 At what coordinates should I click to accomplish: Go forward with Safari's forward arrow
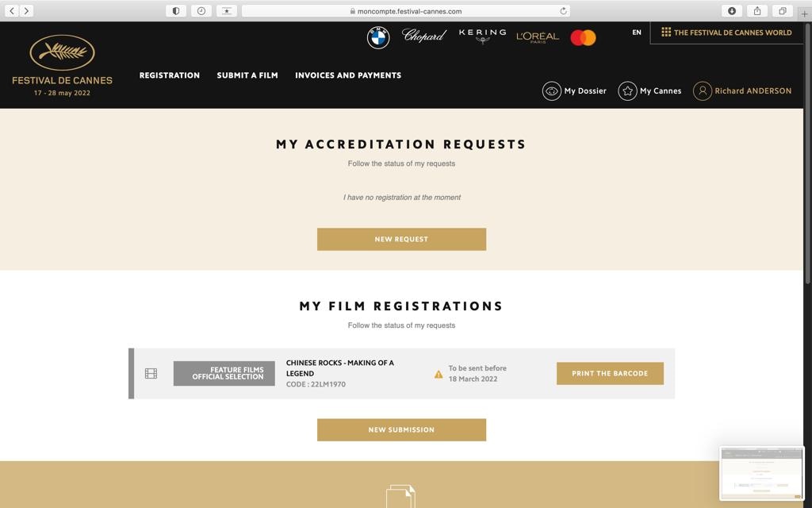tap(26, 10)
